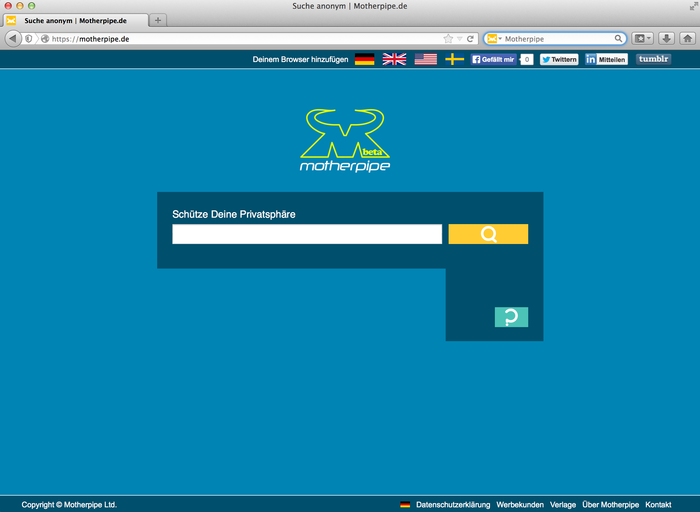Open the downloads arrow button
Screen dimensions: 700x512
tap(667, 39)
